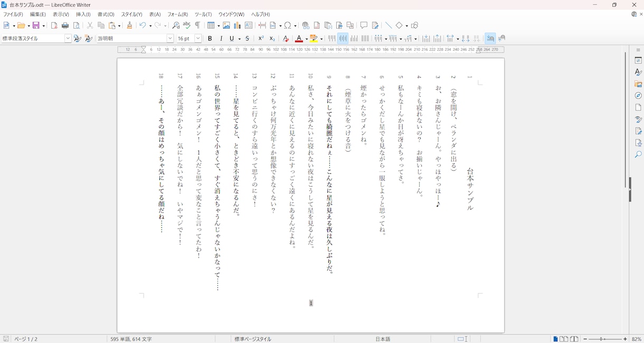Click the 標準ページスタイル status bar entry

coord(253,339)
